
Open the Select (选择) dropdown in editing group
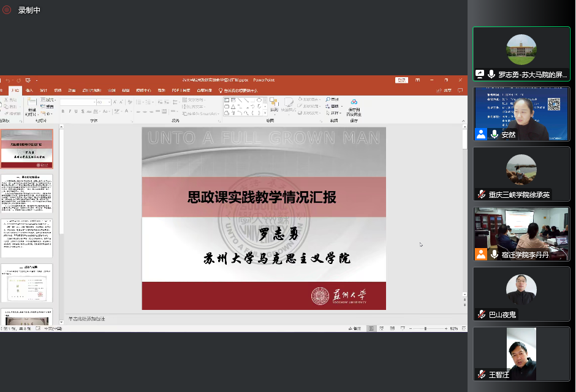(335, 113)
